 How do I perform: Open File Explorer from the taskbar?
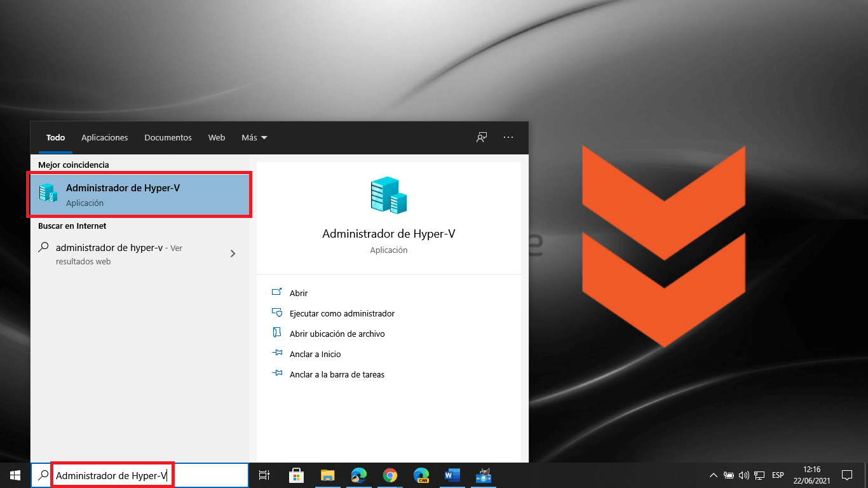click(327, 475)
